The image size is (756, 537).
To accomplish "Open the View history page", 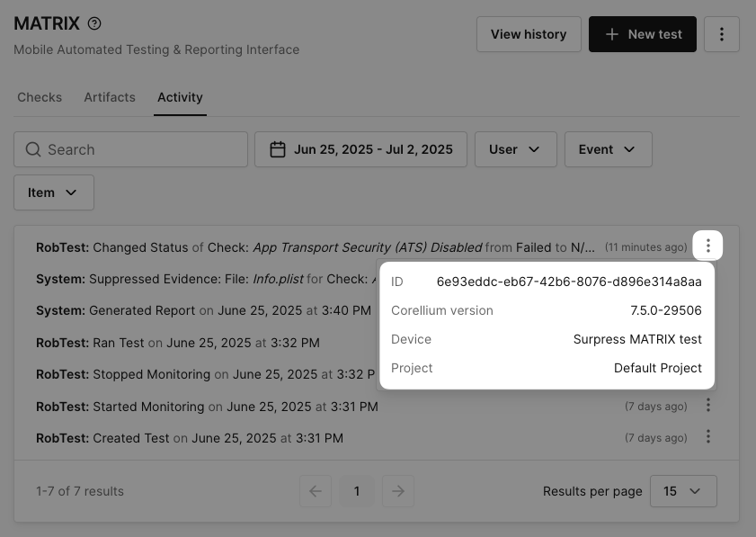I will [x=529, y=34].
